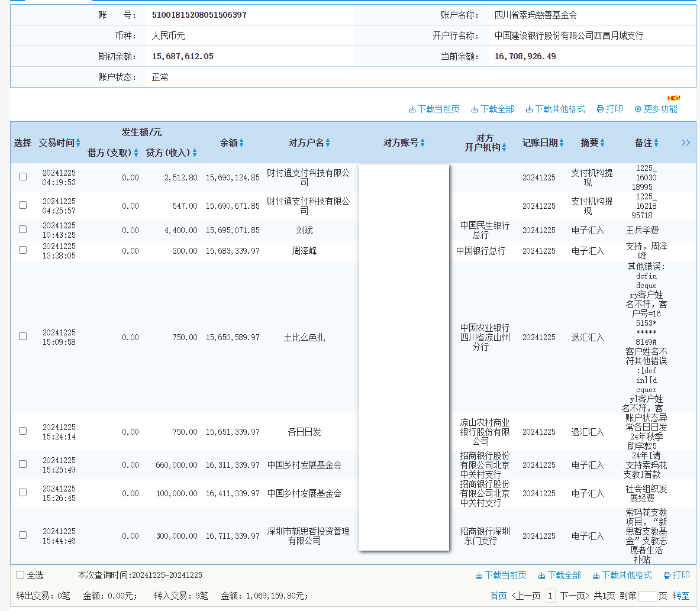
Task: Click the 余额 column header
Action: tap(229, 143)
